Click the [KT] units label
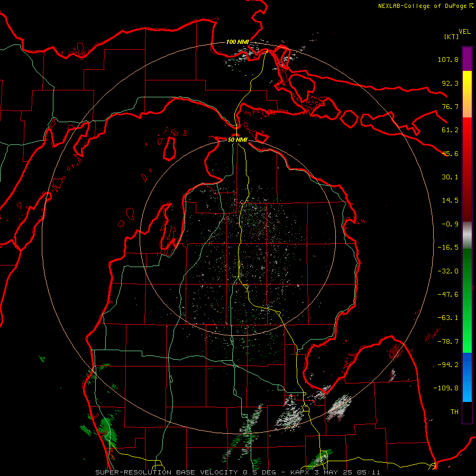476x476 pixels. pos(452,36)
